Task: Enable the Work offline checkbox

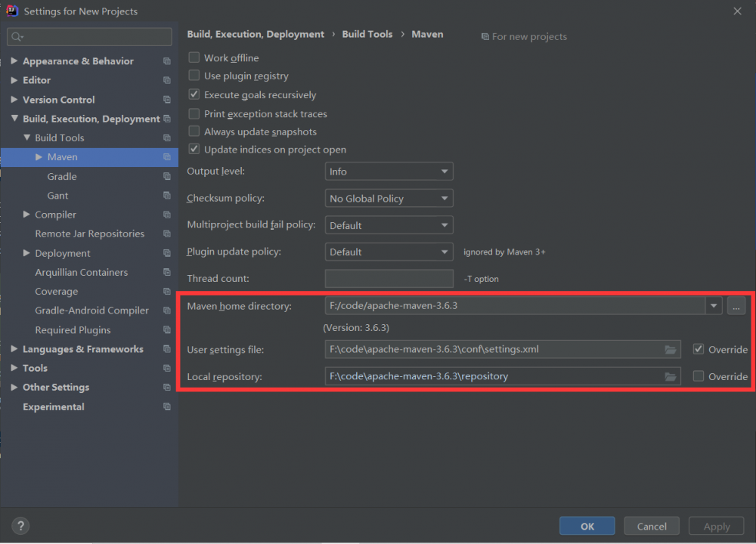Action: pos(194,57)
